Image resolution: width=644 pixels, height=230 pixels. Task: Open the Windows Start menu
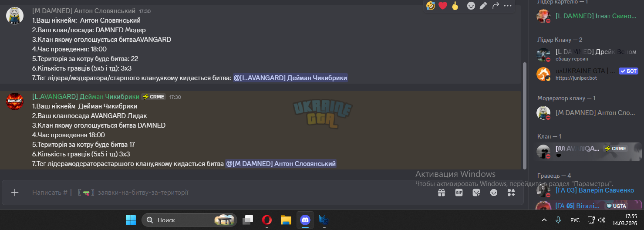point(131,220)
